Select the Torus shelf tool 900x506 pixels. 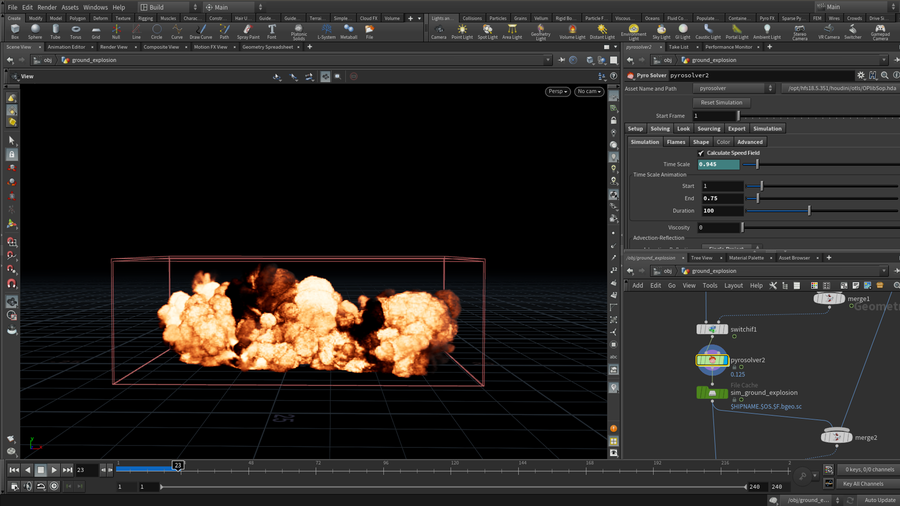[x=75, y=31]
